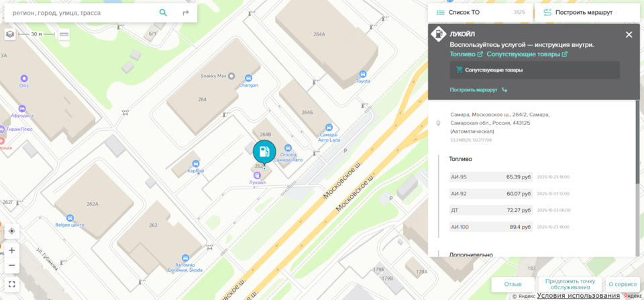This screenshot has height=300, width=644.
Task: Click the Omoda Самара-Авто marker
Action: pyautogui.click(x=288, y=148)
